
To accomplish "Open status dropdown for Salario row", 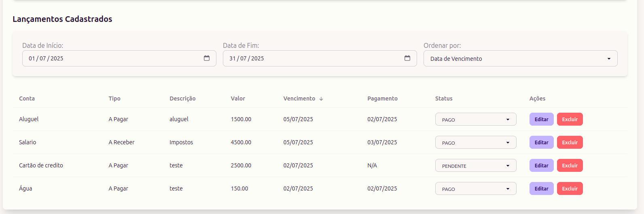I will pos(476,143).
